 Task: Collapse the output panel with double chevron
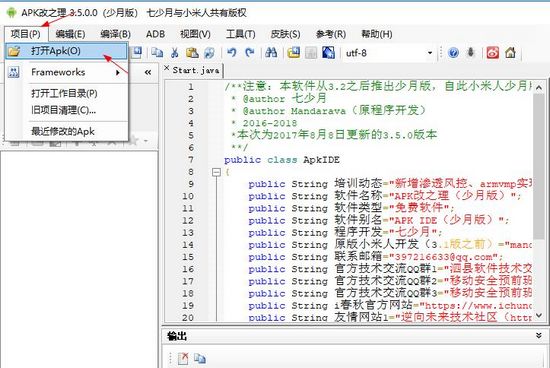[539, 335]
